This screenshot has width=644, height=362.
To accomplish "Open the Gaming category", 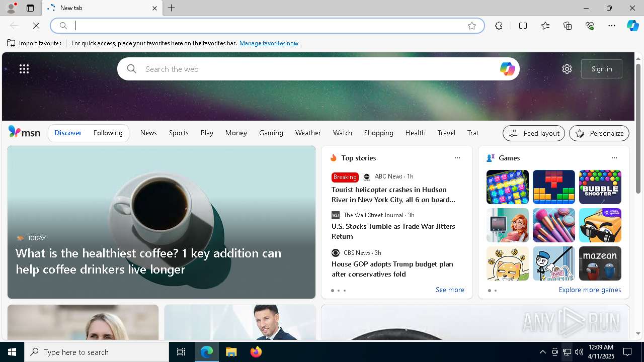I will 271,133.
